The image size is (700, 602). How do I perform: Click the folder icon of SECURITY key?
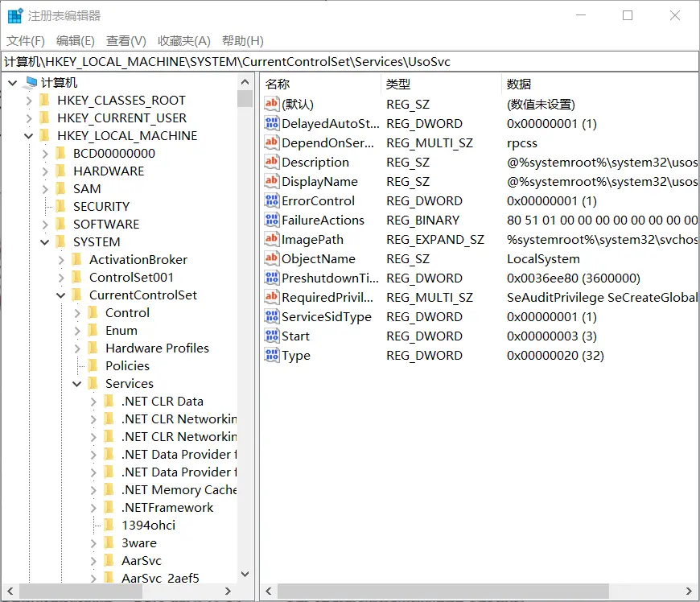point(60,206)
